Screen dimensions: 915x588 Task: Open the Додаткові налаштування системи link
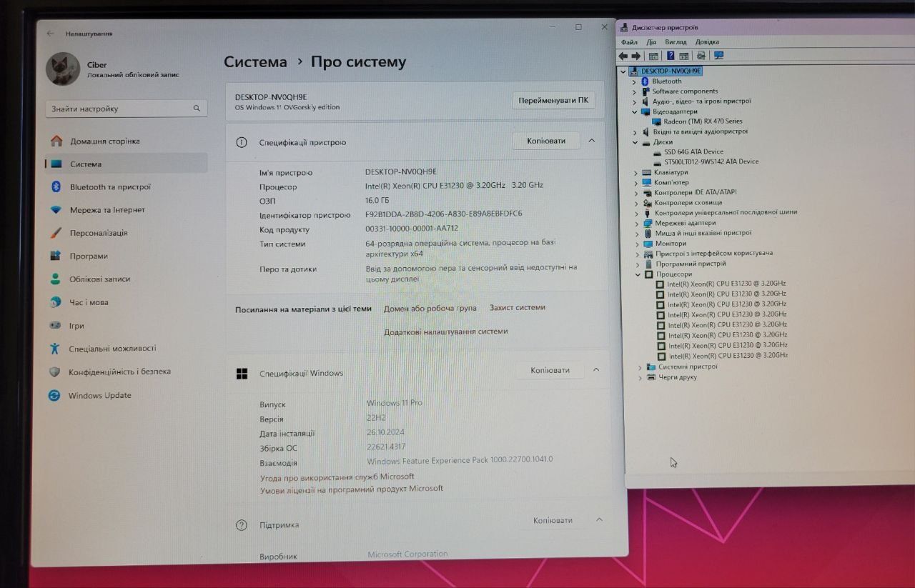(x=446, y=332)
